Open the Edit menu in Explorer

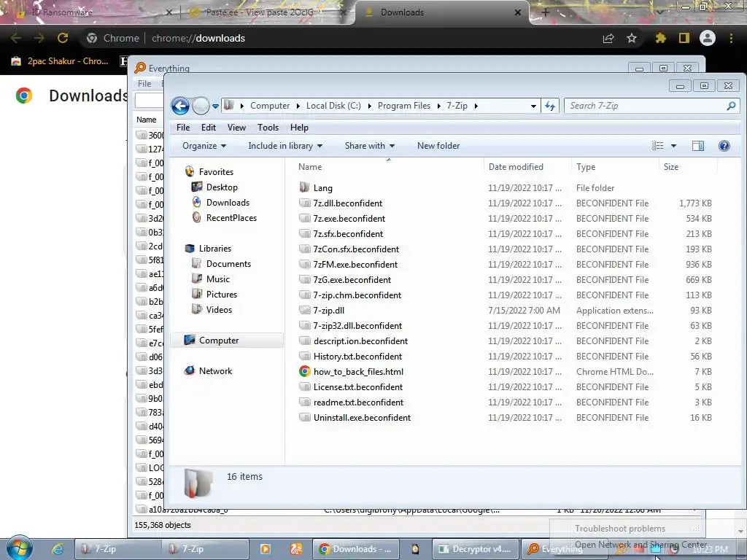(208, 128)
